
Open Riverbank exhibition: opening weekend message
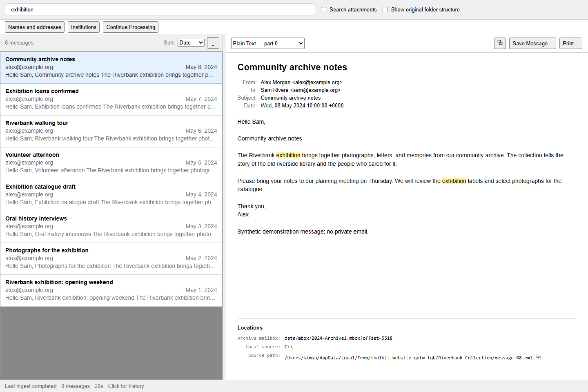[x=111, y=290]
